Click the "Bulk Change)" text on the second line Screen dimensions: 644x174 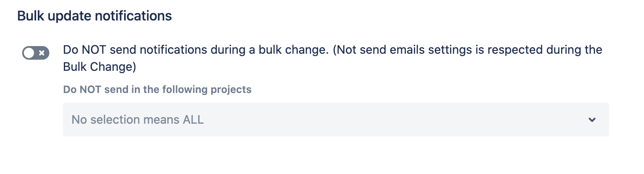click(x=100, y=67)
